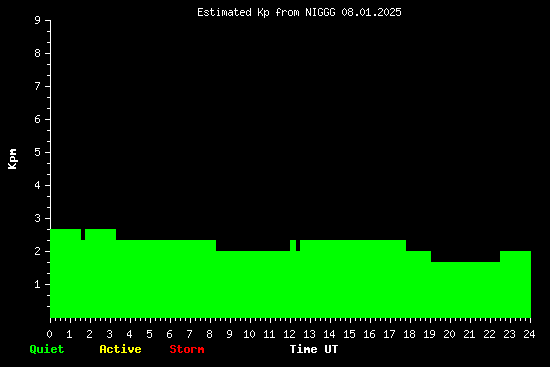Click the hour 24 tick label
The width and height of the screenshot is (550, 367).
[529, 334]
